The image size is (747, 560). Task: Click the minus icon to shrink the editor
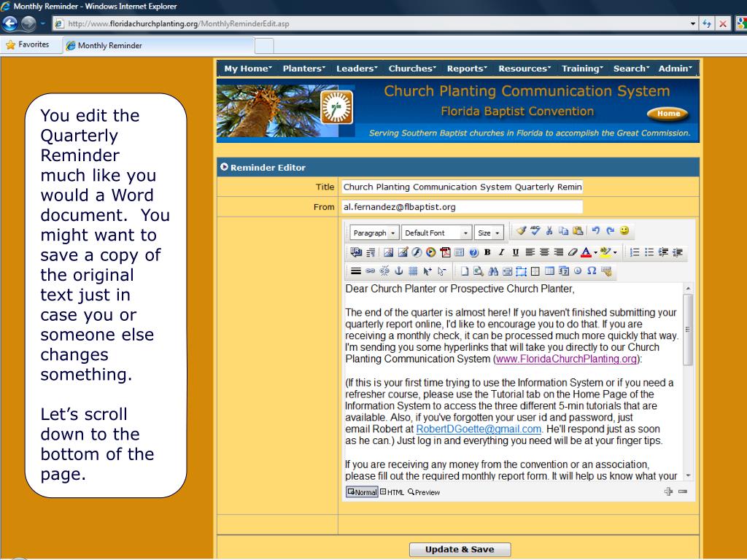[x=683, y=491]
